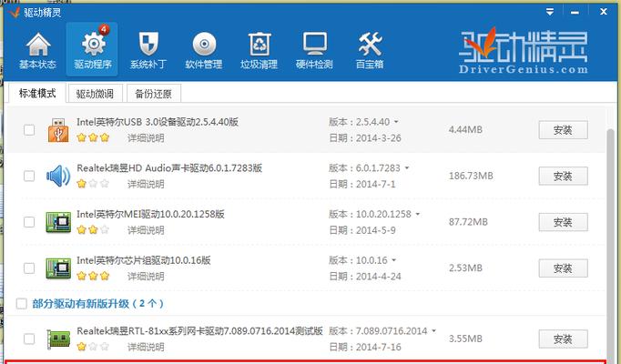Click the Realtek RTL-81xx network card icon
This screenshot has height=364, width=621.
point(58,339)
